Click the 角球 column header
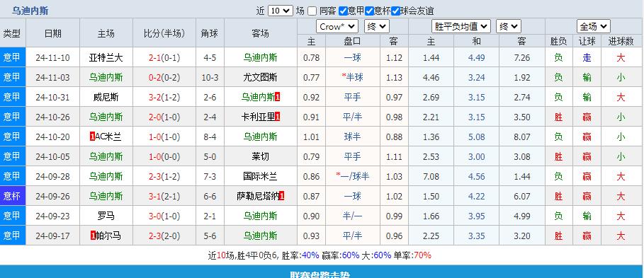 click(210, 33)
